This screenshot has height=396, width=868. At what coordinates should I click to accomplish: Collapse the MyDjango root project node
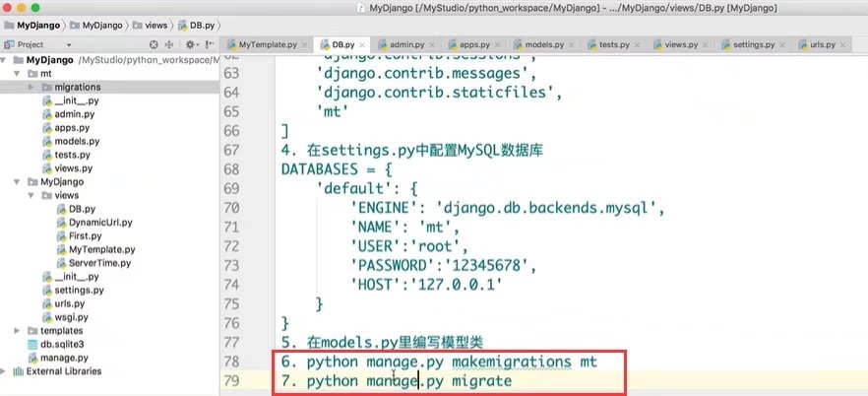coord(3,60)
